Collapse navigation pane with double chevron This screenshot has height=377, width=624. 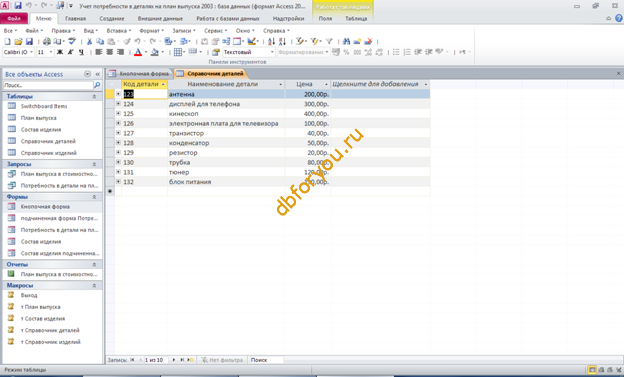click(x=98, y=74)
